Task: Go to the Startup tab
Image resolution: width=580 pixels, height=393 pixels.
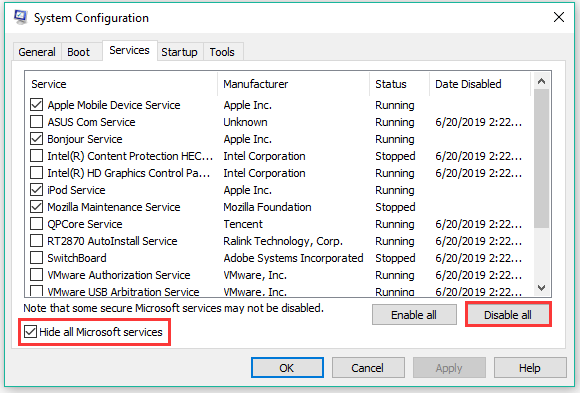Action: [179, 52]
